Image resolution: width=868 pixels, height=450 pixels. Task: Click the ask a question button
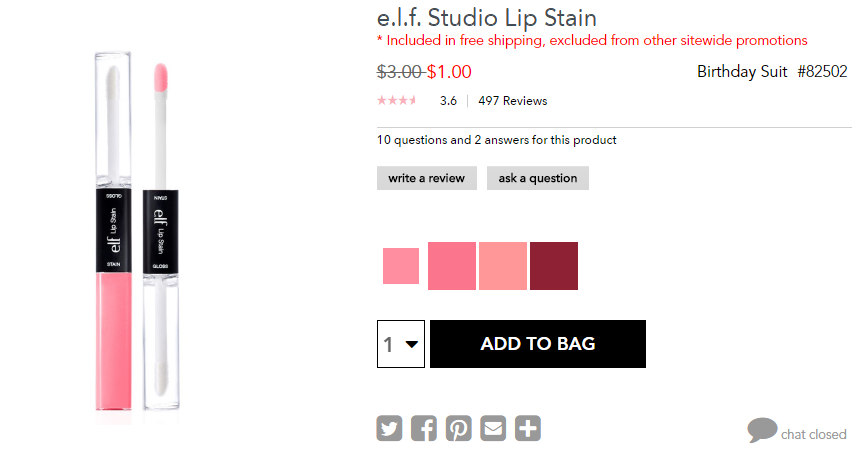click(538, 178)
